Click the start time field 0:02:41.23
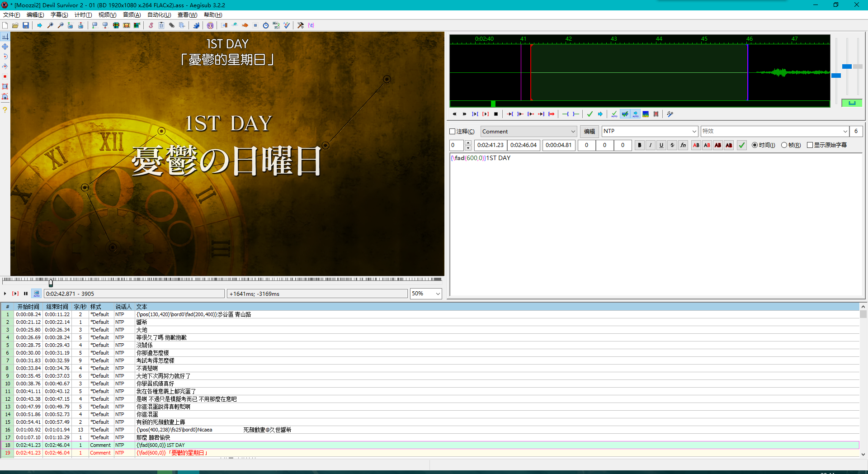 491,145
